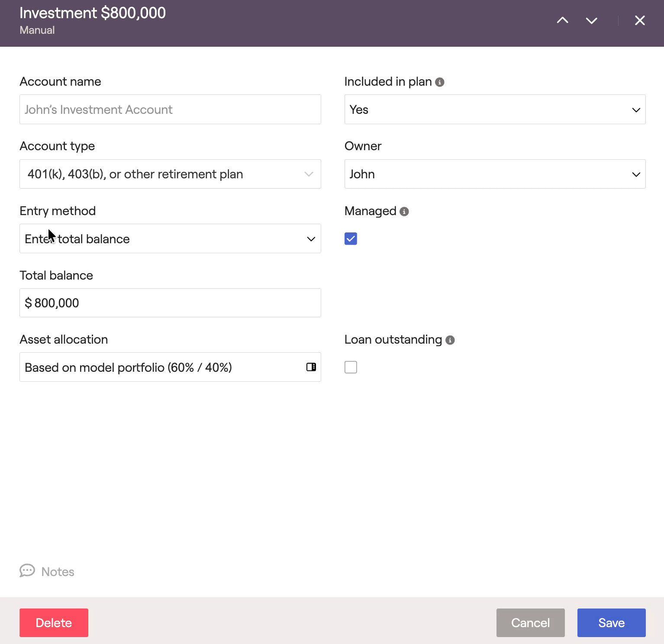The height and width of the screenshot is (644, 664).
Task: Click info icon beside Managed label
Action: 404,212
